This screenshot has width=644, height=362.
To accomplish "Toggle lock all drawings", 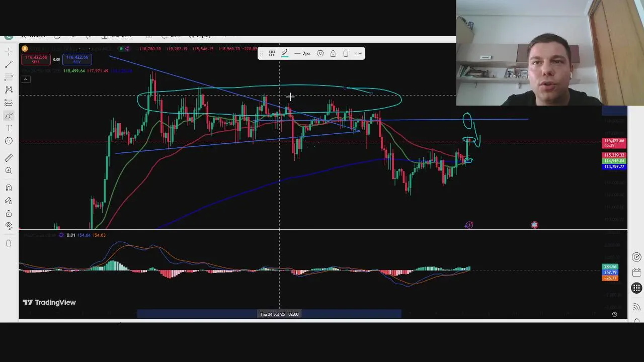I will (x=9, y=213).
